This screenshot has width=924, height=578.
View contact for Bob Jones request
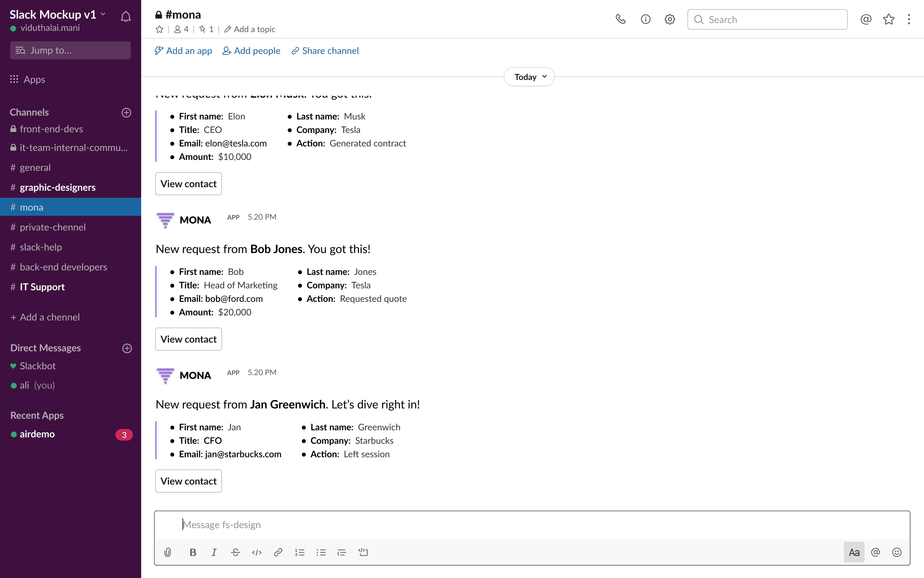point(189,339)
